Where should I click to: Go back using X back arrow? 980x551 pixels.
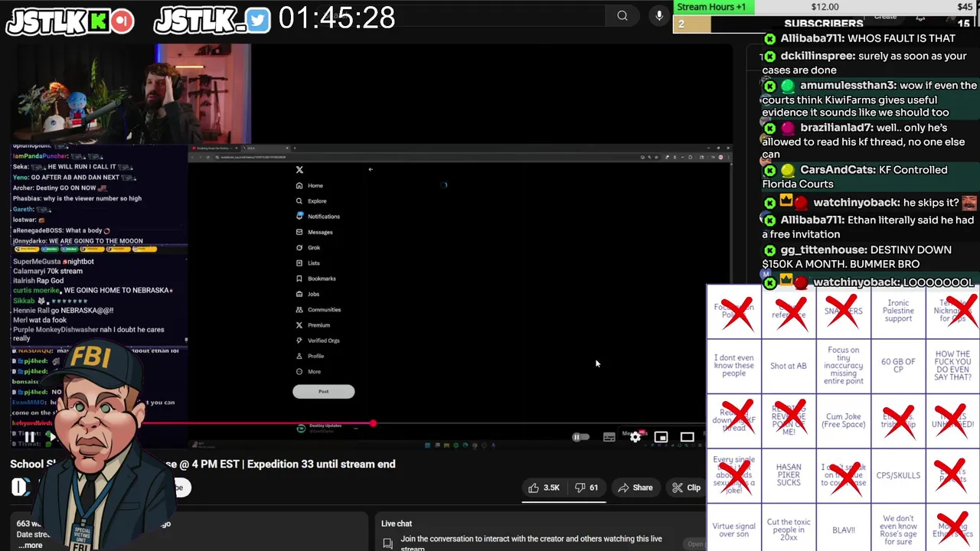(371, 170)
